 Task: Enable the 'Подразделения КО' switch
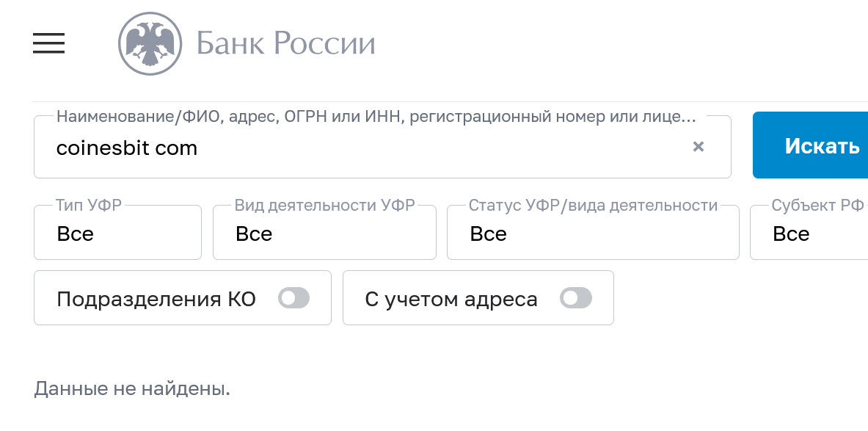[x=293, y=297]
